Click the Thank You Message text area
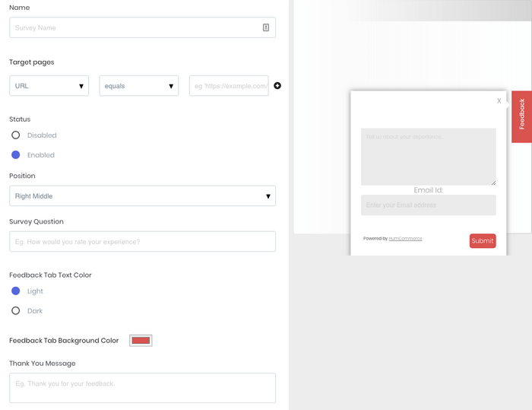The height and width of the screenshot is (410, 532). (143, 388)
